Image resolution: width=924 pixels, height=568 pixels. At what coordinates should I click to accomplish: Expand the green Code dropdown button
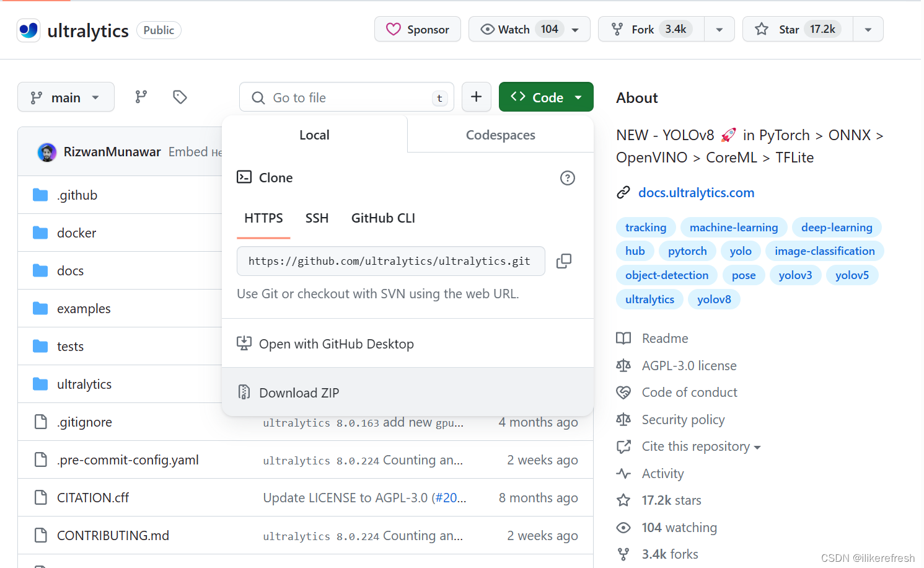(546, 97)
